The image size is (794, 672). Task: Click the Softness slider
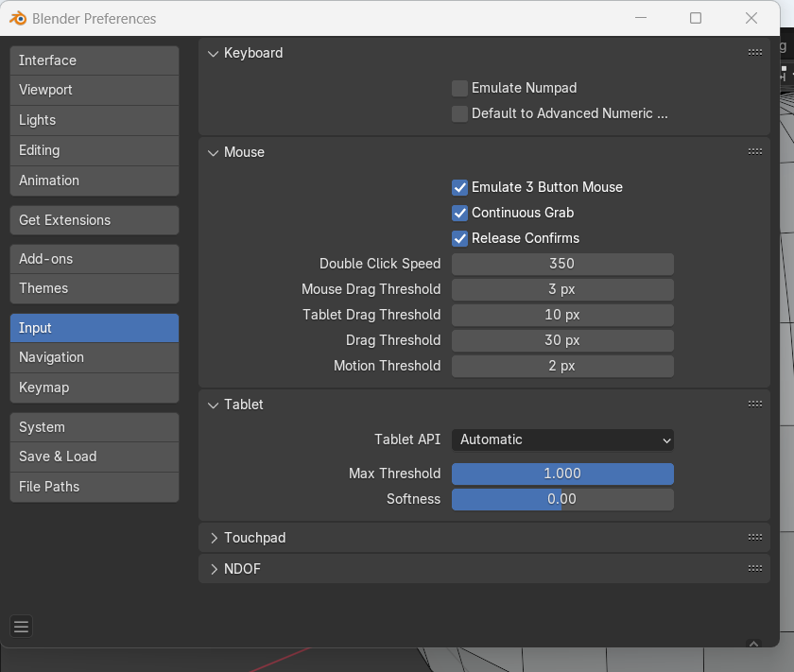(562, 499)
